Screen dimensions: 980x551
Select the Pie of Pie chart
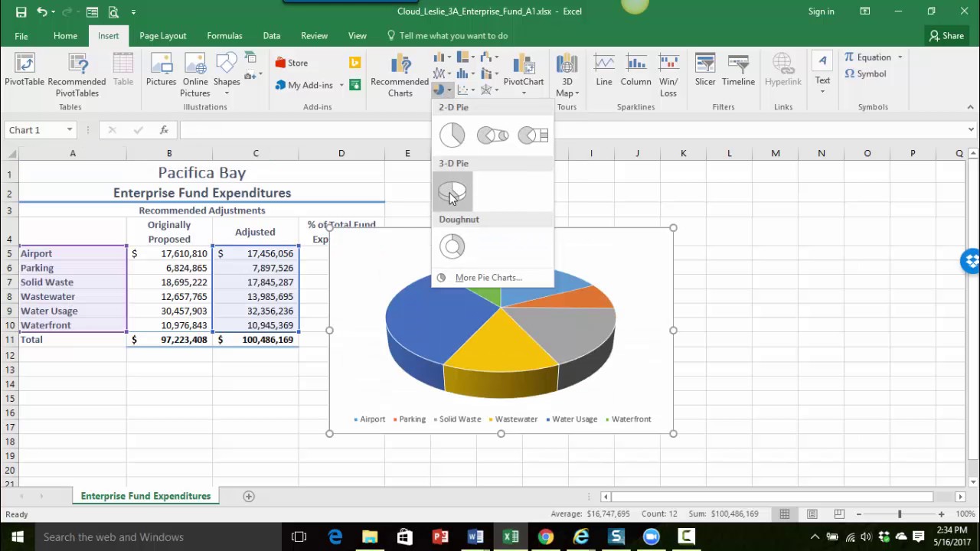492,135
